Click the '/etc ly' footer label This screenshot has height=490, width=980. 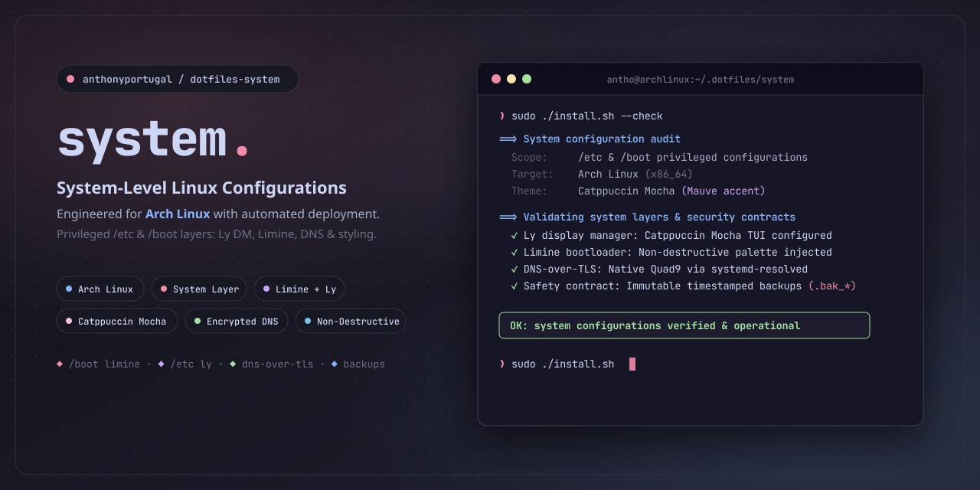pos(191,364)
